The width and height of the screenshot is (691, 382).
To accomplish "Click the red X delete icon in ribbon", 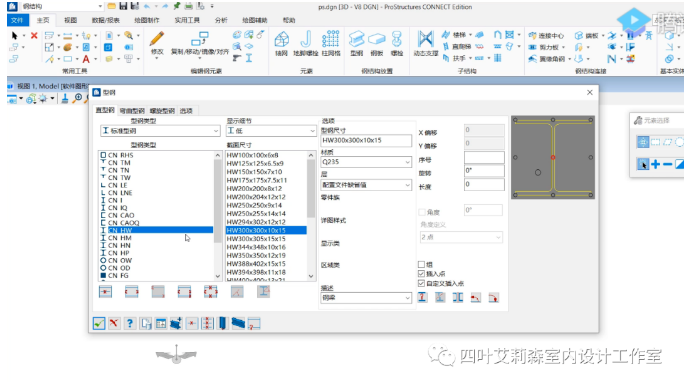I will click(x=34, y=36).
